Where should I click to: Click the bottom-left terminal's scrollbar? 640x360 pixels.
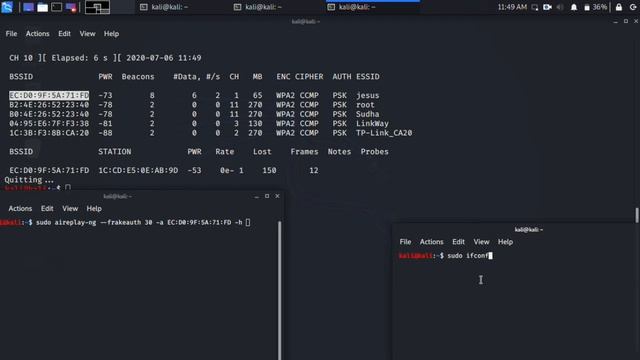tap(280, 290)
